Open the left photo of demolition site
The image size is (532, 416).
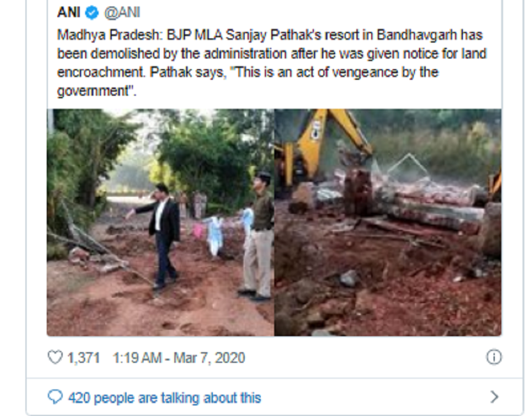coord(160,222)
